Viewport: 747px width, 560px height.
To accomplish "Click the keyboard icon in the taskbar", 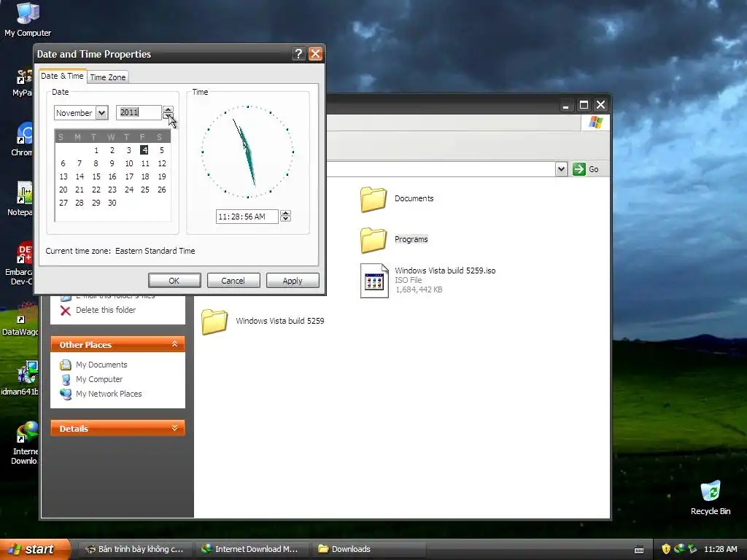I will click(639, 550).
